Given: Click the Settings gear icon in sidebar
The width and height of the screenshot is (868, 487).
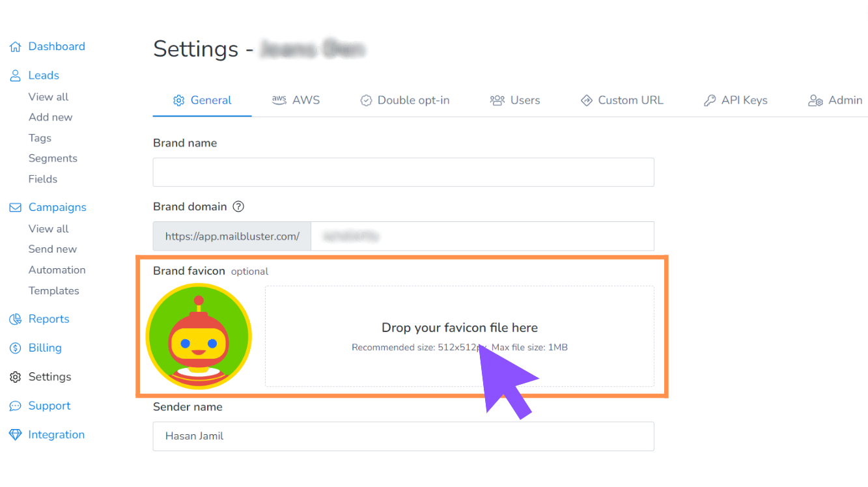Looking at the screenshot, I should click(15, 377).
